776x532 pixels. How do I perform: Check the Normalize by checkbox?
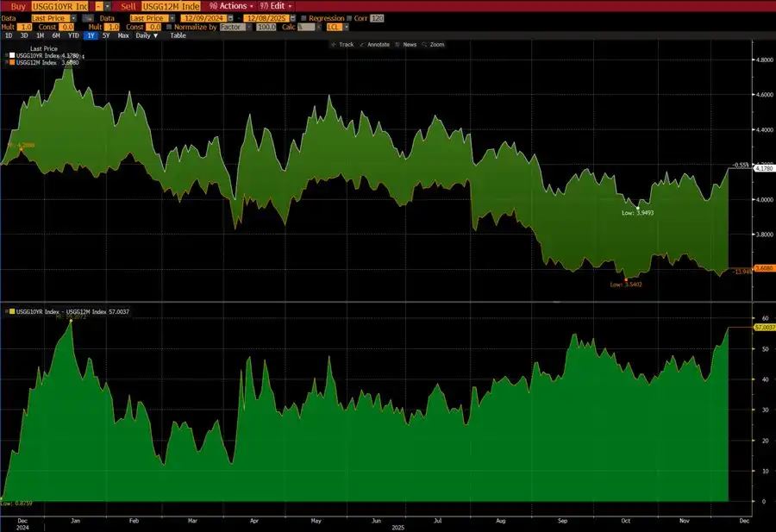(169, 28)
